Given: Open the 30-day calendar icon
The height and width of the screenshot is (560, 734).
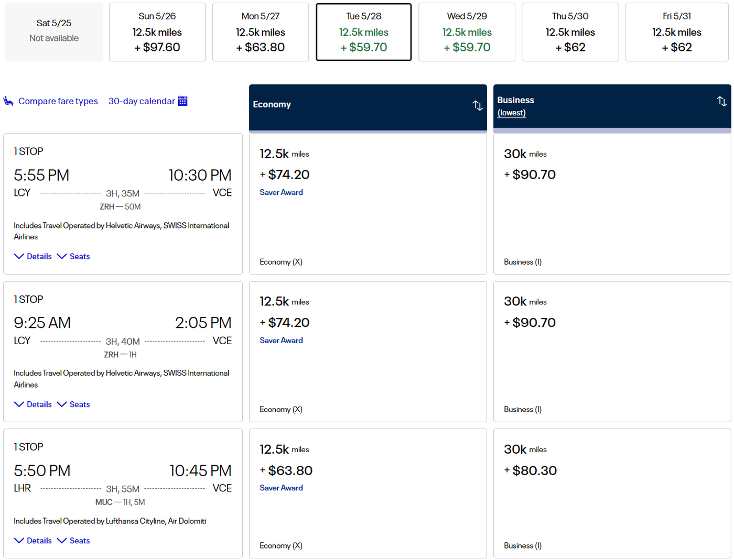Looking at the screenshot, I should (x=182, y=101).
